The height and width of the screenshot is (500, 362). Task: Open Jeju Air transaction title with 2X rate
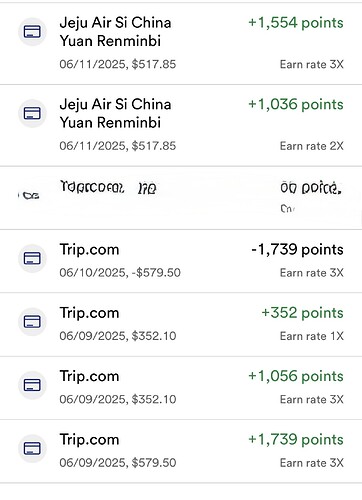(115, 113)
